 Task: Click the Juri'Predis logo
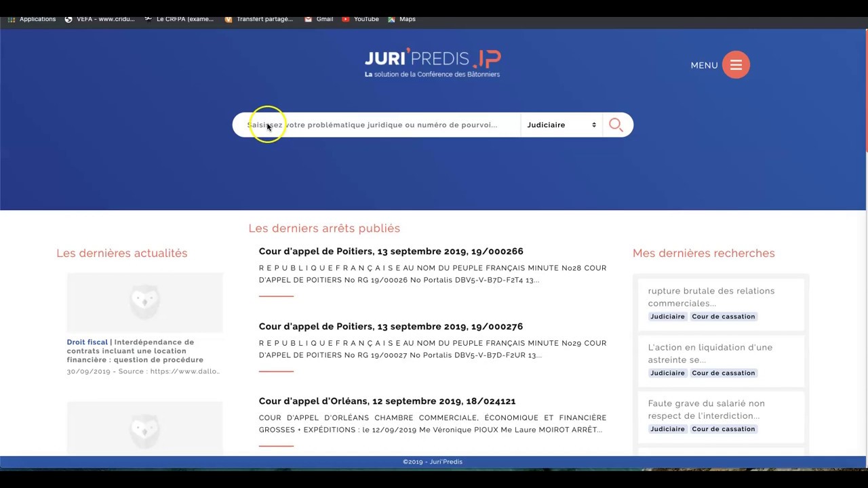click(x=433, y=62)
